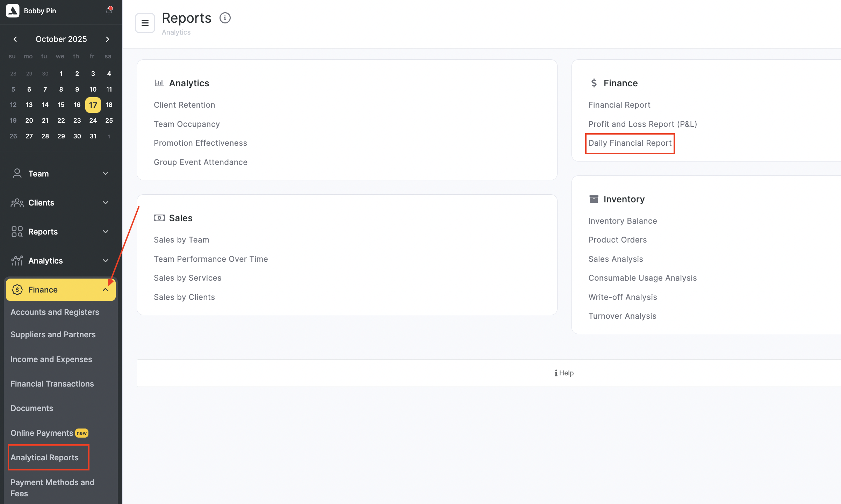Image resolution: width=841 pixels, height=504 pixels.
Task: Click the info icon beside Reports title
Action: coord(225,18)
